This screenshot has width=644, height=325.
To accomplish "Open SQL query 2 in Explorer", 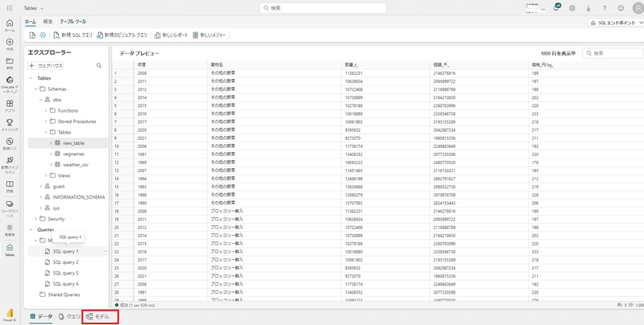I will (68, 262).
